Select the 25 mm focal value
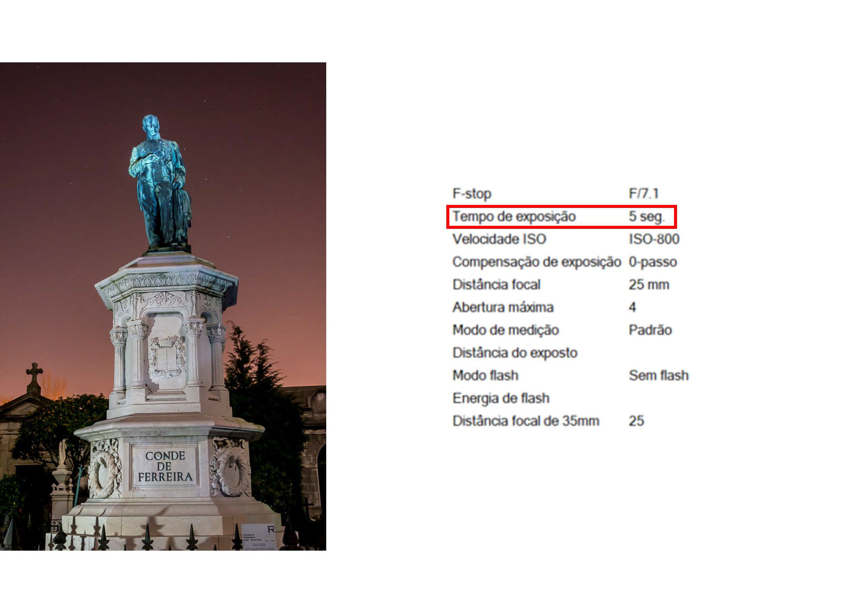This screenshot has width=868, height=613. point(649,285)
